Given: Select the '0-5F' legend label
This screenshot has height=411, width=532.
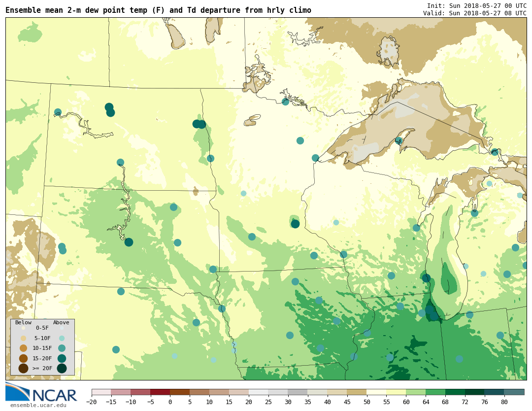Looking at the screenshot, I should click(x=42, y=328).
